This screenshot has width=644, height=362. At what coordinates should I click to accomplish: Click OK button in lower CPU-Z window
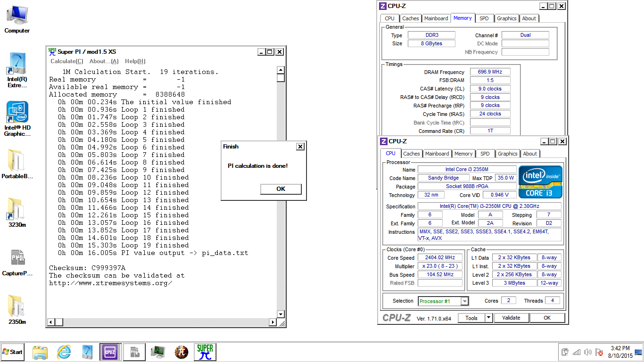547,318
